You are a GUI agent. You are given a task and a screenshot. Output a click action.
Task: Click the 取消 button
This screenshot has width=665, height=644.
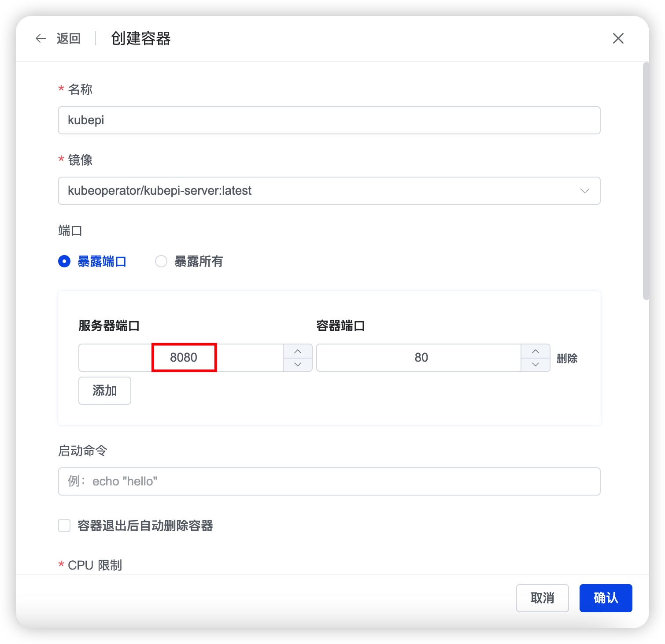coord(543,598)
